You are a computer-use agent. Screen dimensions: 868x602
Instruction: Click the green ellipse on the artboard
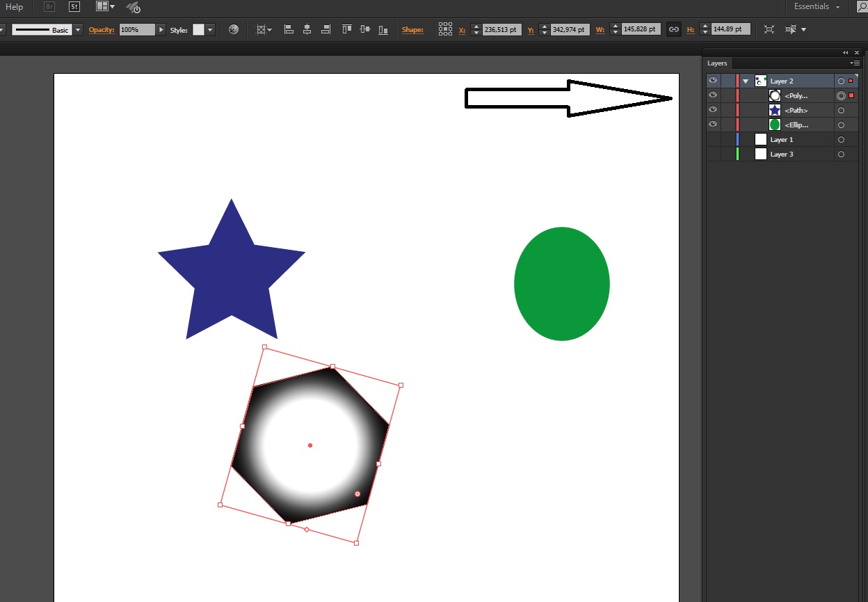(562, 284)
